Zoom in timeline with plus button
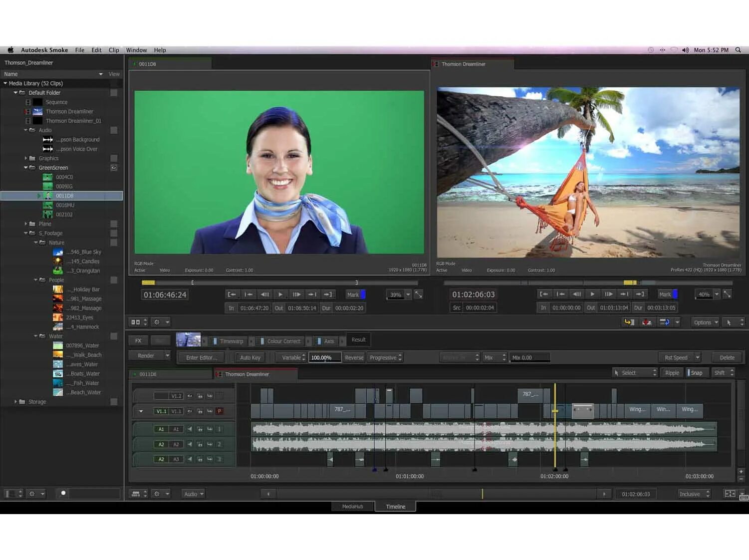The width and height of the screenshot is (749, 560). tap(741, 472)
